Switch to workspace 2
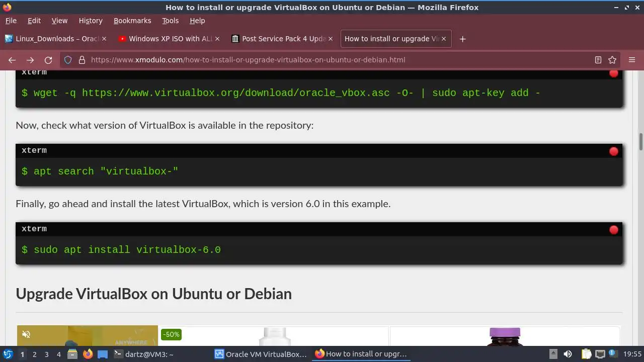 pyautogui.click(x=34, y=354)
